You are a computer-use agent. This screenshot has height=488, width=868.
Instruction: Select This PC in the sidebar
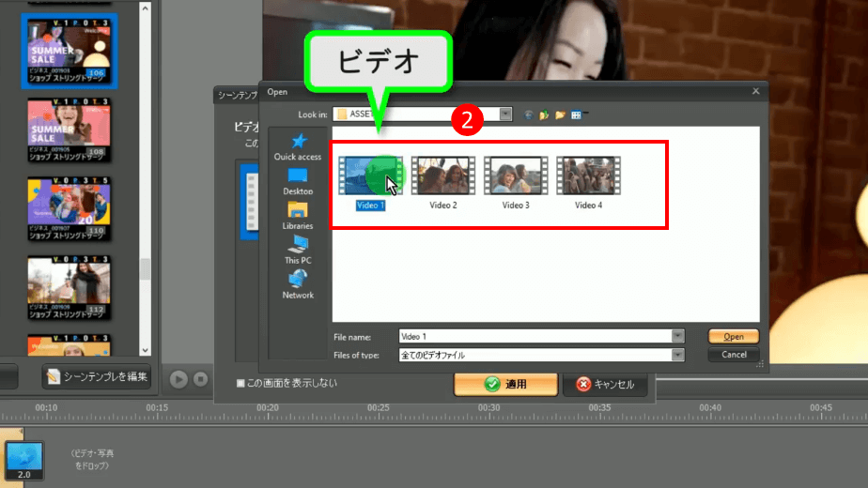pyautogui.click(x=298, y=245)
